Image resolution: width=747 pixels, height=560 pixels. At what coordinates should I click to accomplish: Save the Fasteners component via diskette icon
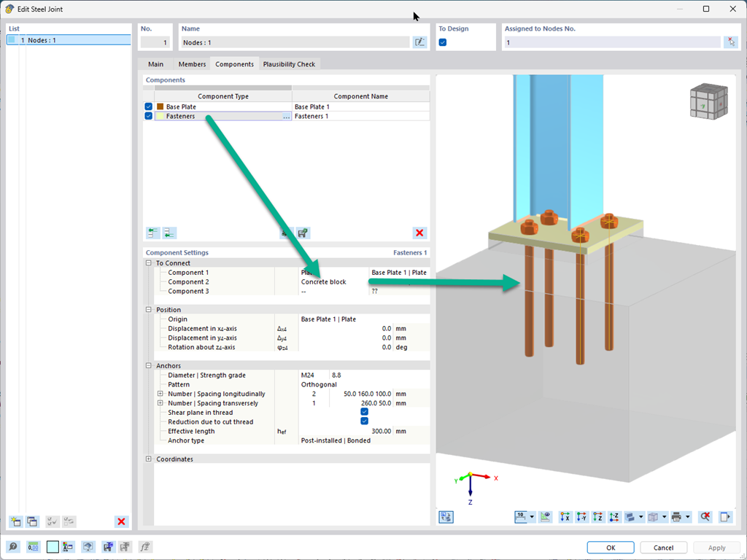(x=302, y=233)
